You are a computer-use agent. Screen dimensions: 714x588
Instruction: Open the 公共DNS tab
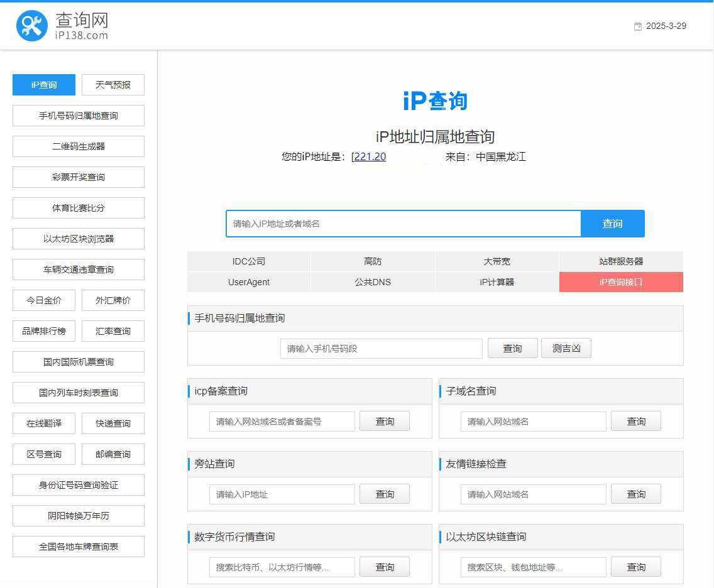[373, 283]
